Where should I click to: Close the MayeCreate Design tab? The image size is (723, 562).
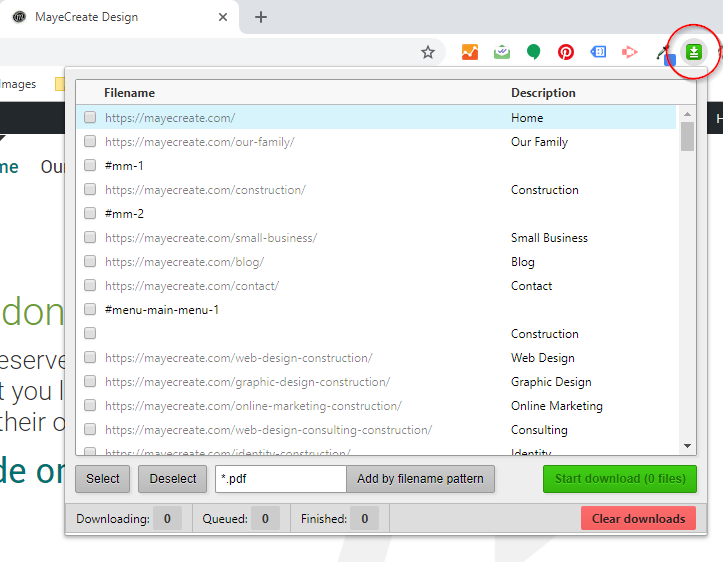pyautogui.click(x=223, y=17)
